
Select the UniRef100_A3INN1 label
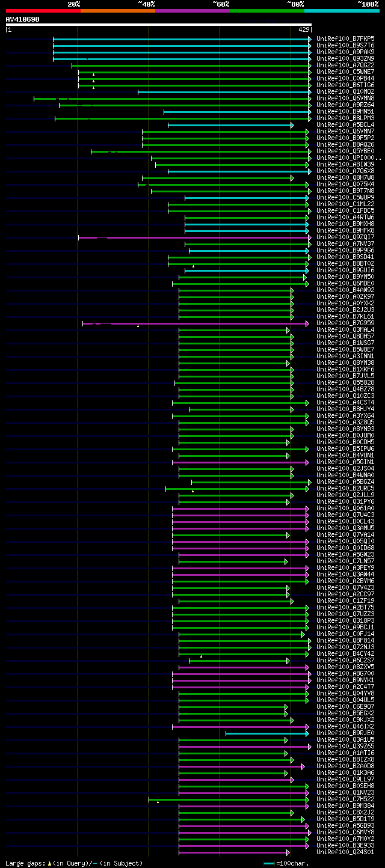click(345, 356)
